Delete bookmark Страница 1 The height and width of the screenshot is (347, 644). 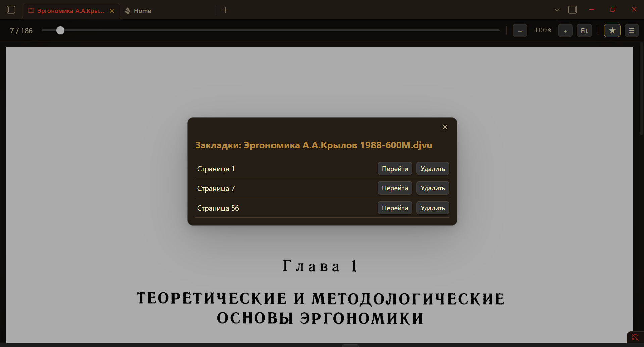[433, 169]
